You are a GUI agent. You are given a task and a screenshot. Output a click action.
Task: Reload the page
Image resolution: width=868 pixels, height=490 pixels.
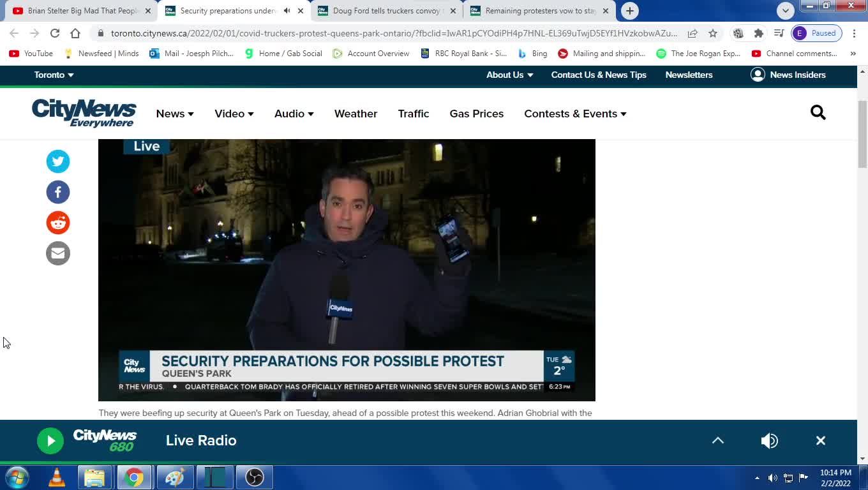pos(55,33)
